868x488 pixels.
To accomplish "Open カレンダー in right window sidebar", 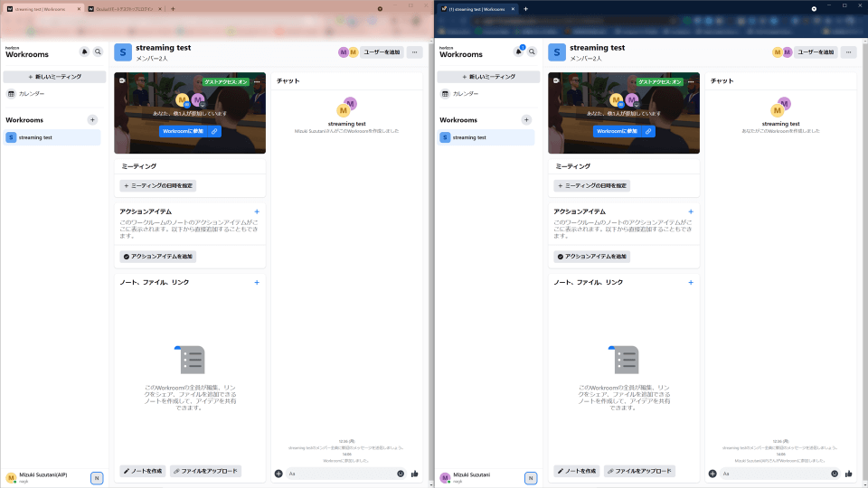I will click(x=466, y=94).
